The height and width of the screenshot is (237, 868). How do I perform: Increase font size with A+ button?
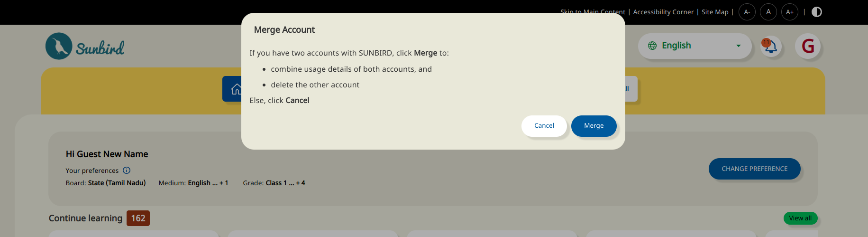coord(790,12)
